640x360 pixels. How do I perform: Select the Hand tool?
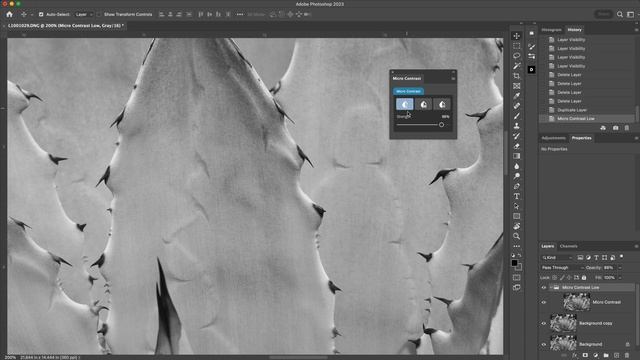pos(517,226)
